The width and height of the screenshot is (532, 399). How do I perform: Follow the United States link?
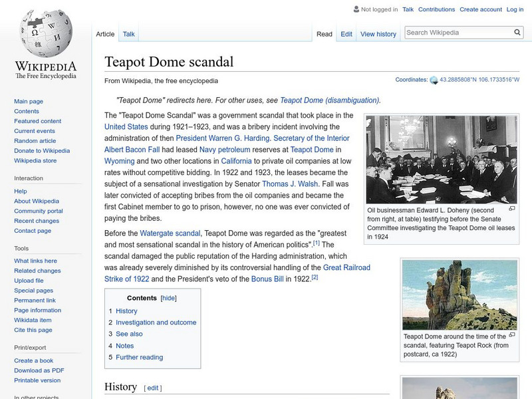(126, 126)
